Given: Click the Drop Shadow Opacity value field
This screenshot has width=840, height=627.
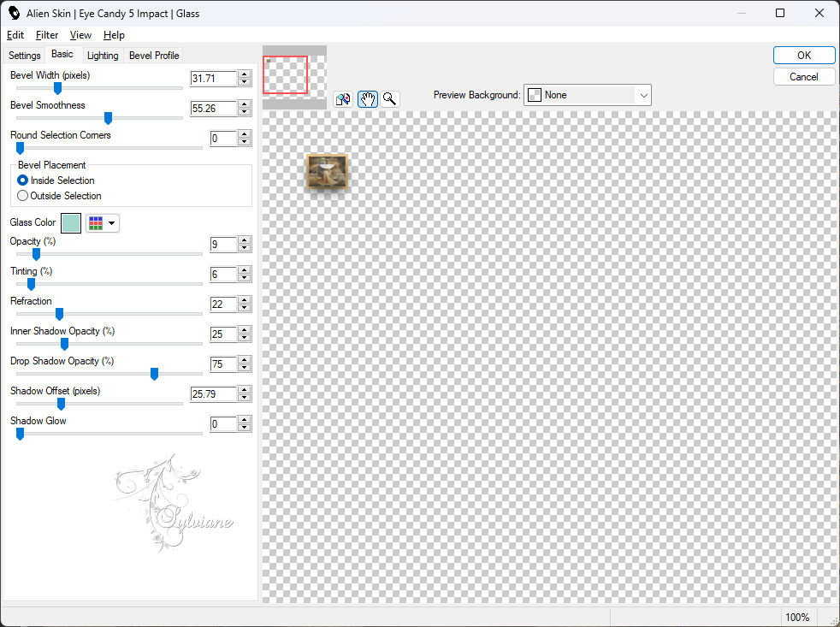Looking at the screenshot, I should (223, 364).
